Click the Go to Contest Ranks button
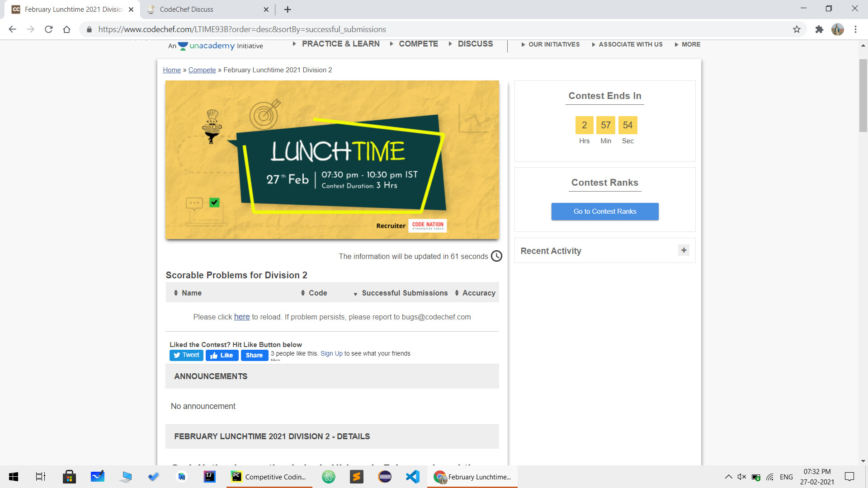Image resolution: width=868 pixels, height=488 pixels. coord(604,211)
